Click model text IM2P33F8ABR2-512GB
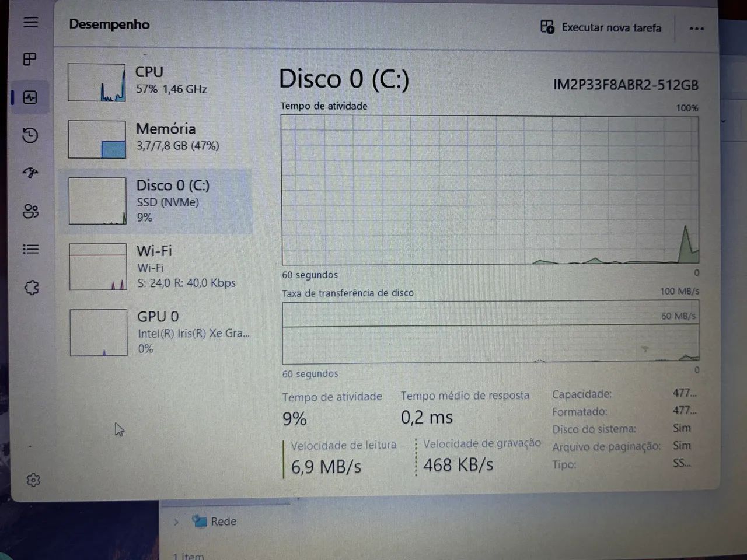 tap(626, 85)
